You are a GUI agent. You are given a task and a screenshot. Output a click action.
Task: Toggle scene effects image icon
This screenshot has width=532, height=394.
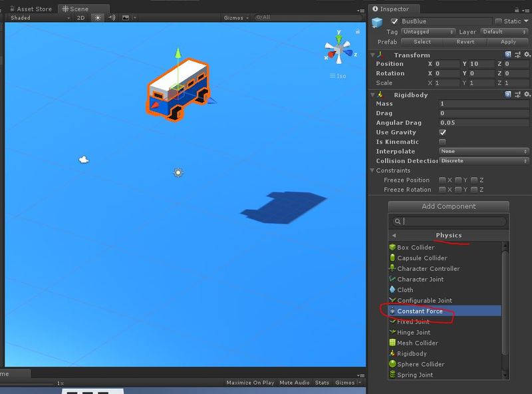(x=126, y=18)
